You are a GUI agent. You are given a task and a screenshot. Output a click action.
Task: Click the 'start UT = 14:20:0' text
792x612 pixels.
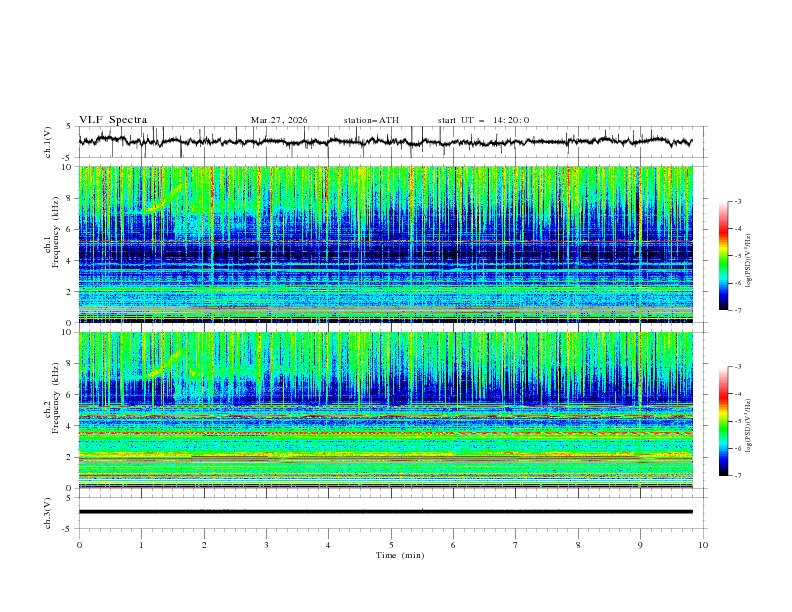(x=483, y=120)
